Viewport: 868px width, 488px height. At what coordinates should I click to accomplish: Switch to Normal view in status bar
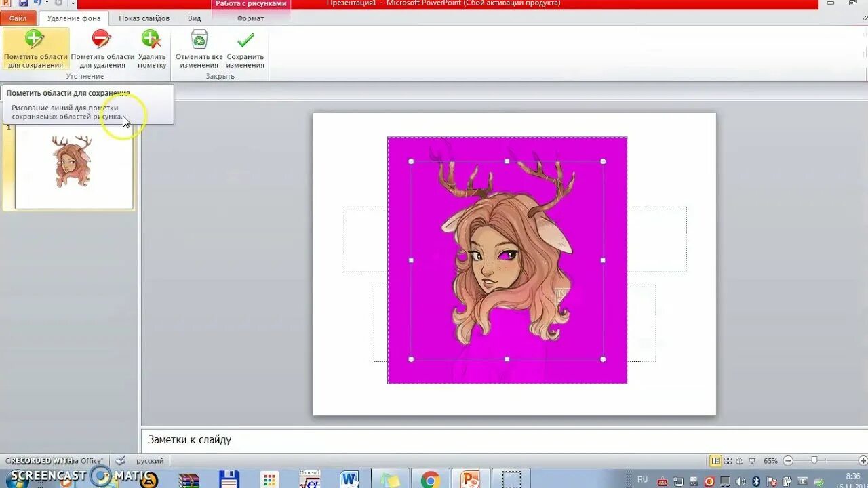tap(715, 461)
